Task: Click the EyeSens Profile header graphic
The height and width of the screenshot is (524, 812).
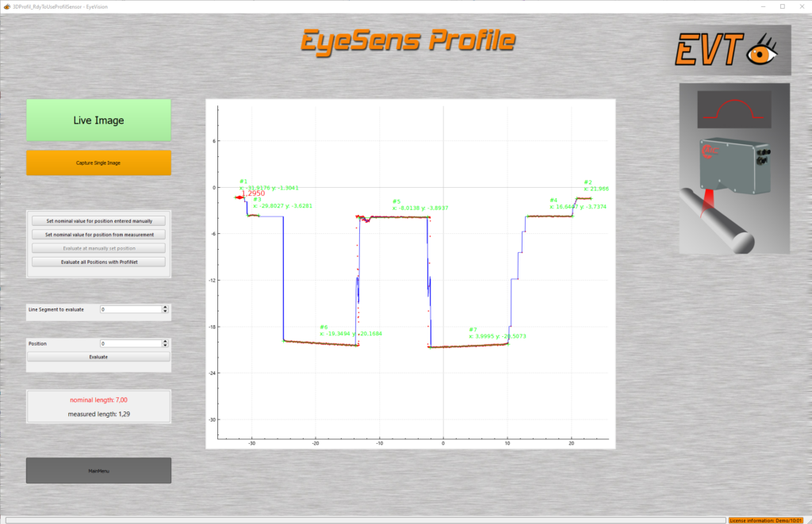Action: 409,38
